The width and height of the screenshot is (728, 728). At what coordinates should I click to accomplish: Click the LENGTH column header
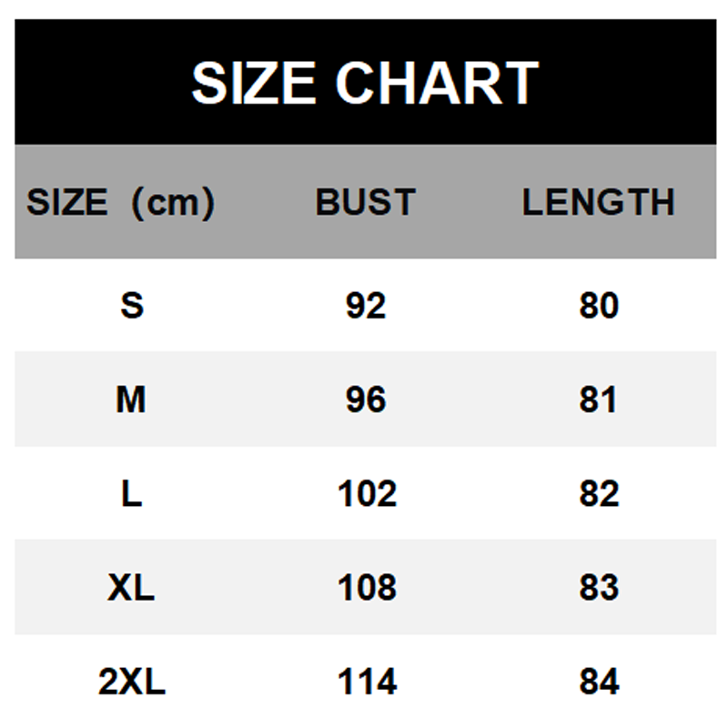(x=598, y=202)
